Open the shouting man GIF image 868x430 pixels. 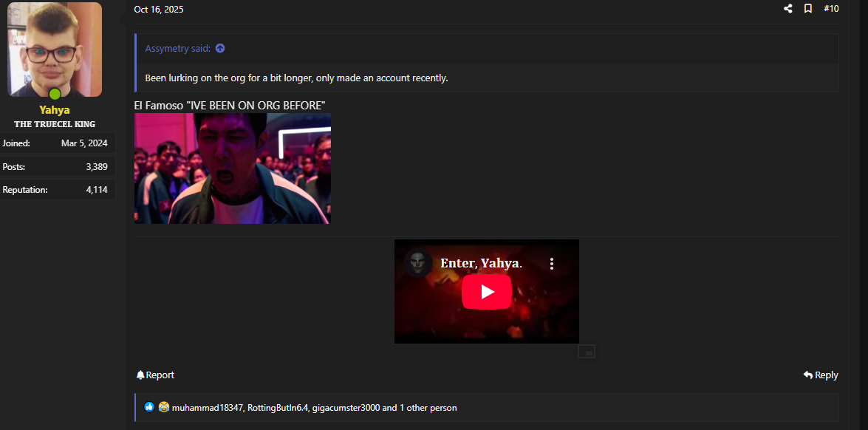click(233, 168)
